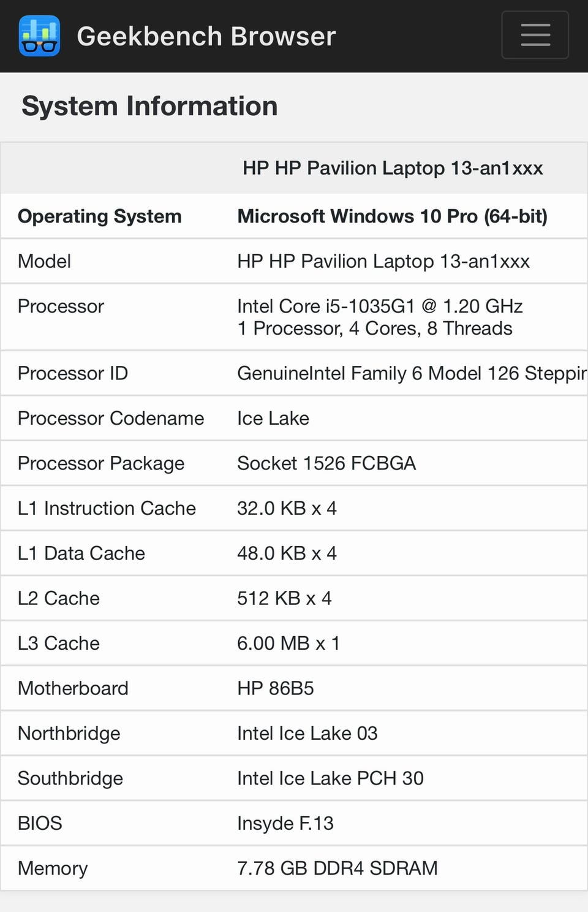Click the L3 Cache 6.00 MB value
Screen dimensions: 588x912
pos(288,643)
